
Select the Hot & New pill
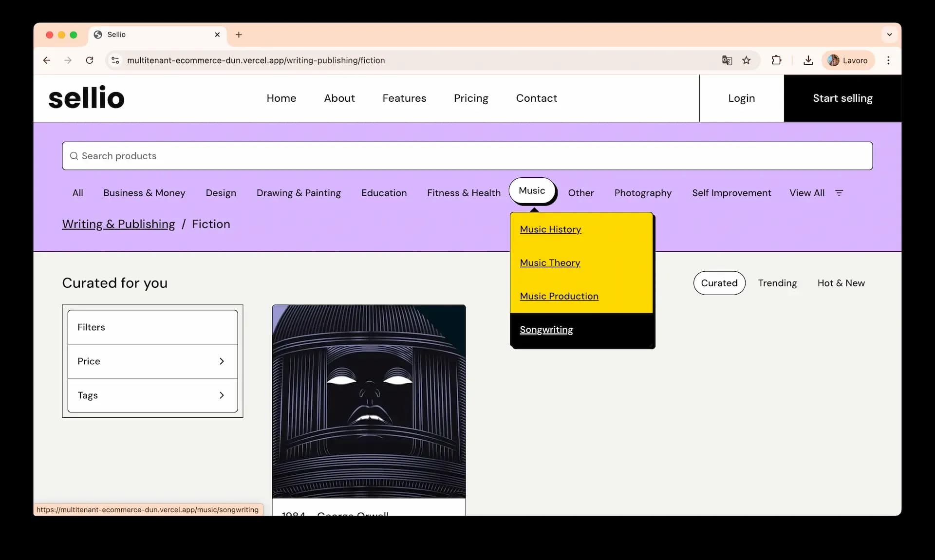tap(841, 283)
